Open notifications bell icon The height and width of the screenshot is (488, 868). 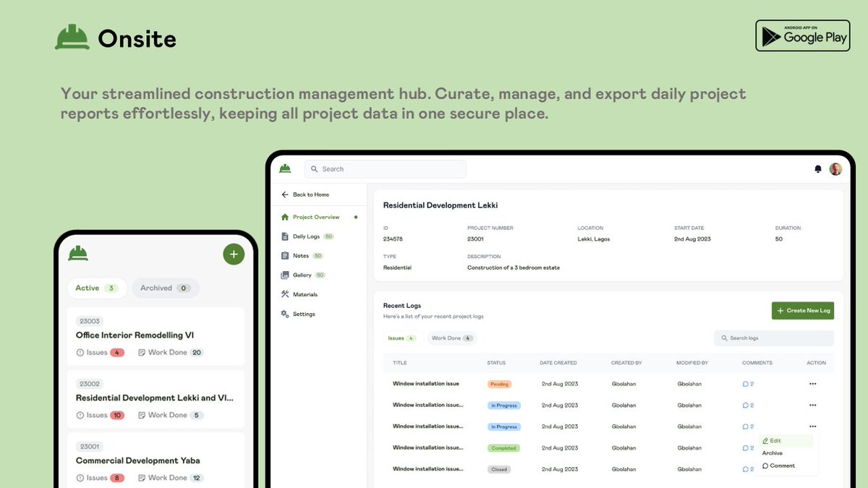(x=818, y=169)
